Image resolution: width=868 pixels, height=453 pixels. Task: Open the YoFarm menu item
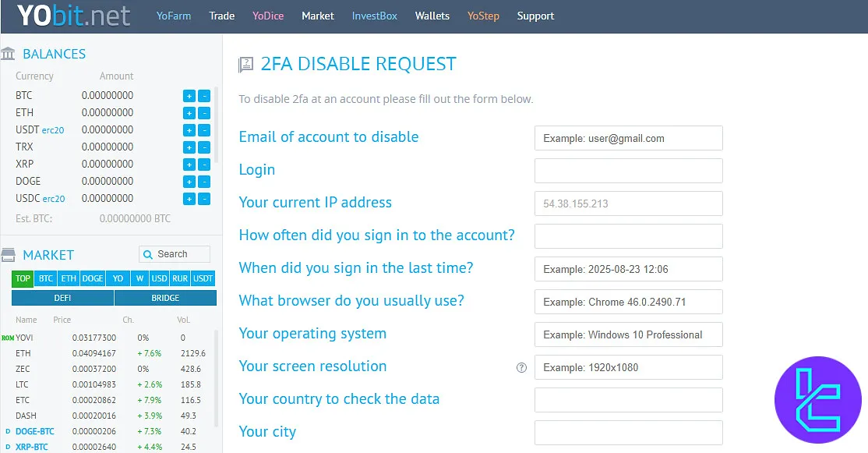coord(173,16)
